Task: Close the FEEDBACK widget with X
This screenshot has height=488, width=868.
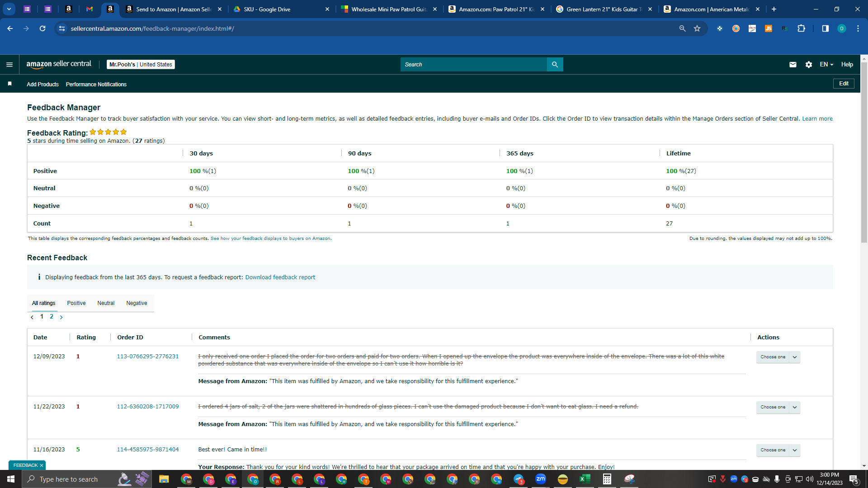Action: (x=42, y=465)
